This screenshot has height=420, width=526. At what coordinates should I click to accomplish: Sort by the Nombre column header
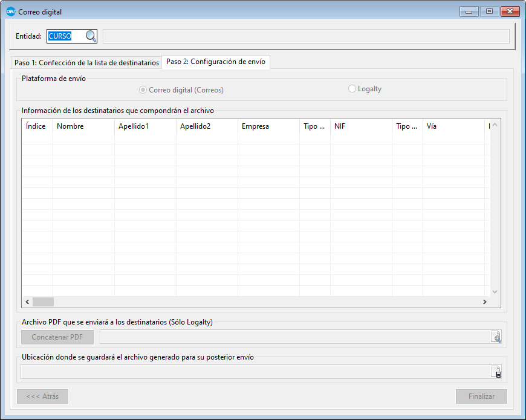point(83,126)
